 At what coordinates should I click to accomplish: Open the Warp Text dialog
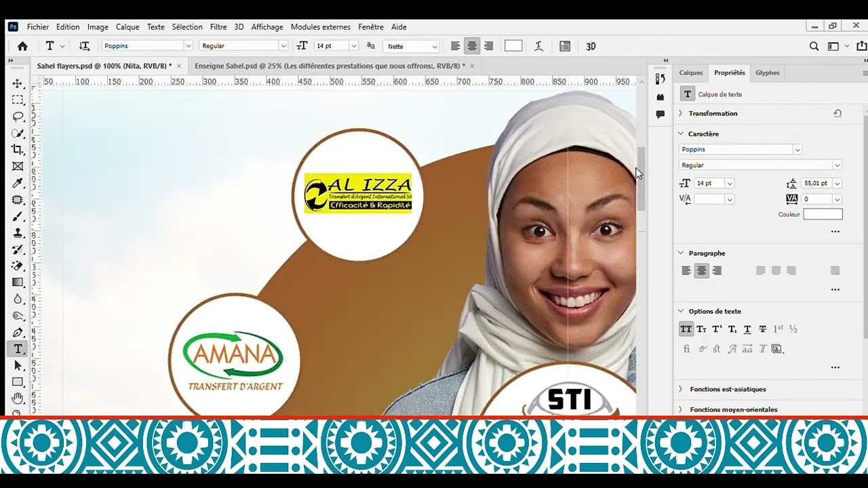(x=538, y=46)
